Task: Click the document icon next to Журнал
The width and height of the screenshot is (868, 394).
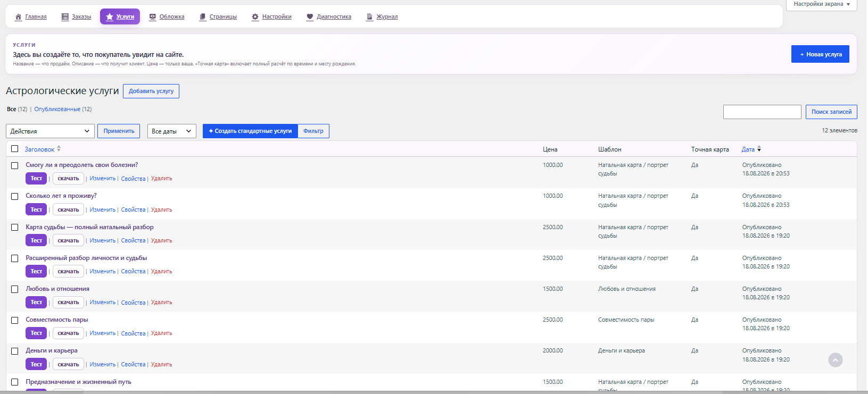Action: pos(369,17)
